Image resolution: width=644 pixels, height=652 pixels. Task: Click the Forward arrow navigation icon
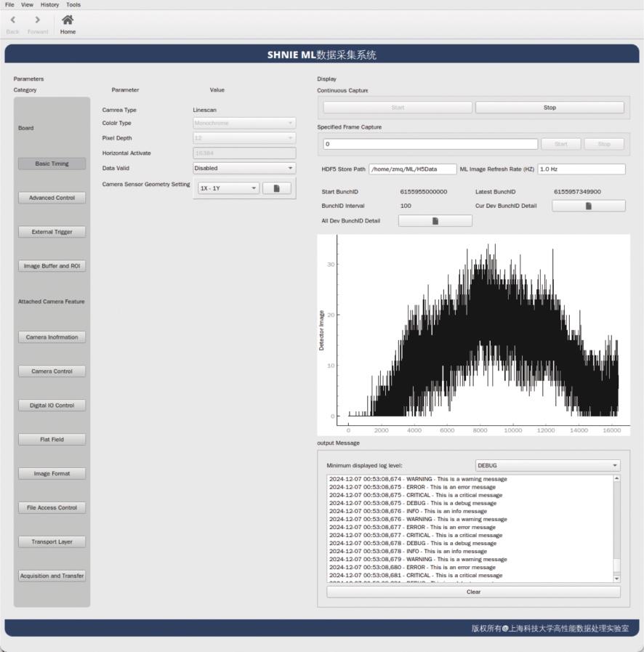coord(38,20)
